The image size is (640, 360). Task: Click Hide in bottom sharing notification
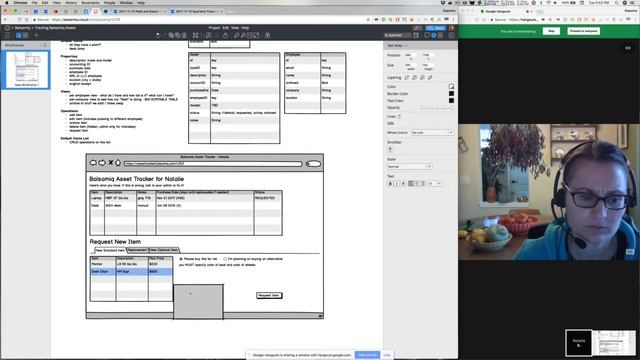pyautogui.click(x=387, y=355)
